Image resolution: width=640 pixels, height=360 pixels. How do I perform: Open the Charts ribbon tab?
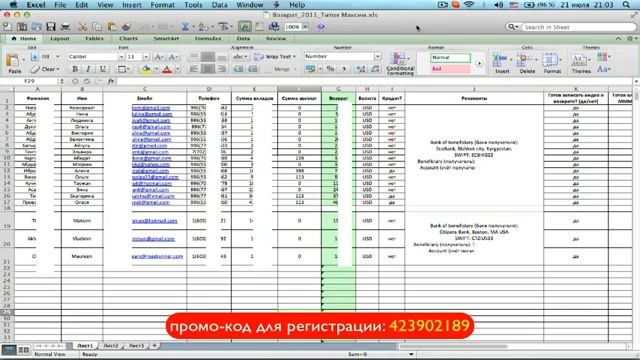click(x=128, y=38)
